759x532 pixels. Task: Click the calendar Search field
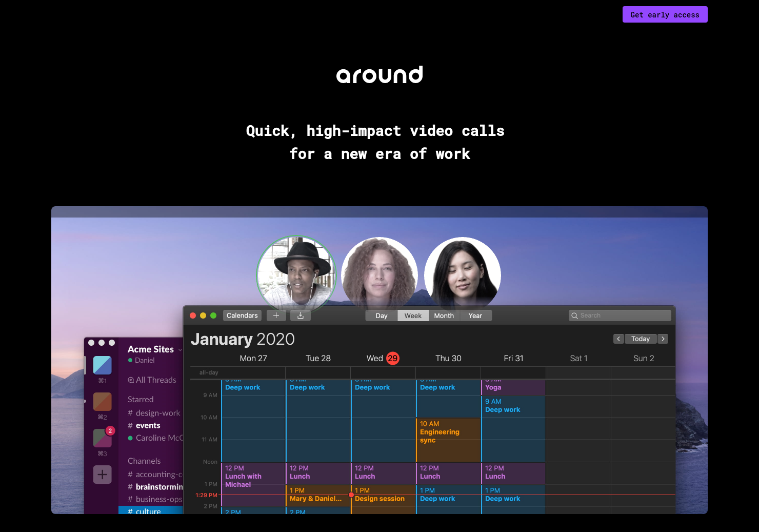click(x=620, y=316)
